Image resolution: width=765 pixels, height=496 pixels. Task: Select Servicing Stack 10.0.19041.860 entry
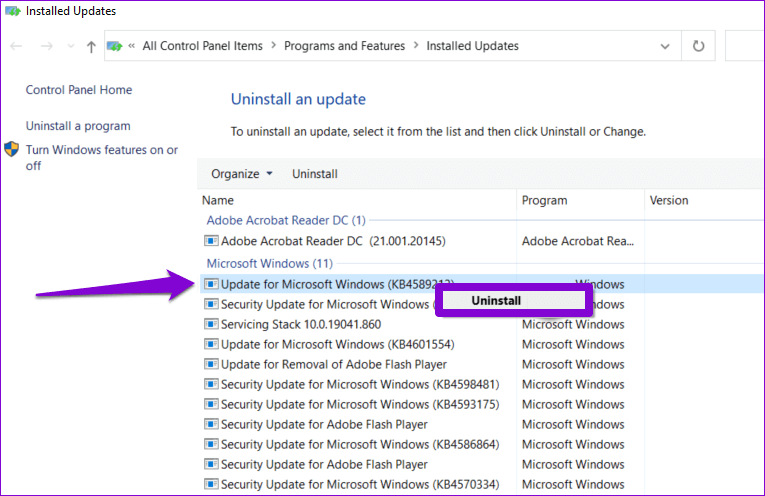coord(301,324)
